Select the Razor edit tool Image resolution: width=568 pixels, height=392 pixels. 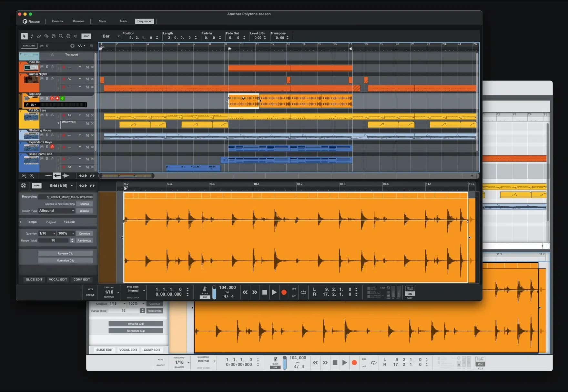(x=46, y=36)
